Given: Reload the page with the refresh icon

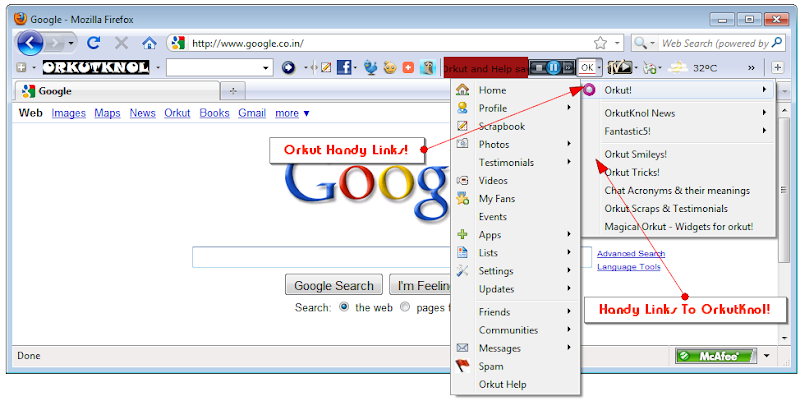Looking at the screenshot, I should pos(93,43).
